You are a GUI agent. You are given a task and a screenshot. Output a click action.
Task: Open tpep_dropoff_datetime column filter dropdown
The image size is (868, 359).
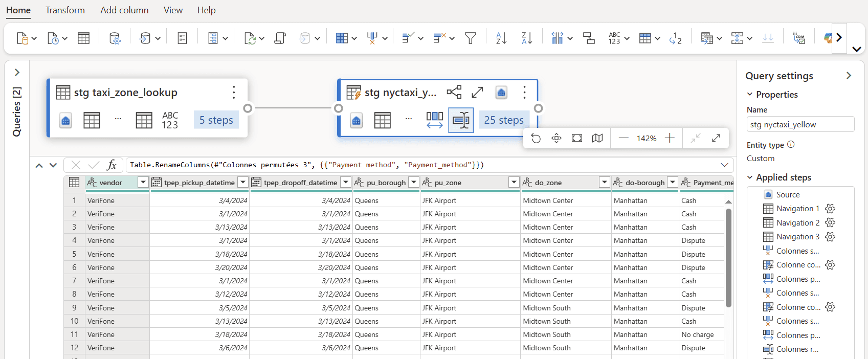pyautogui.click(x=346, y=183)
